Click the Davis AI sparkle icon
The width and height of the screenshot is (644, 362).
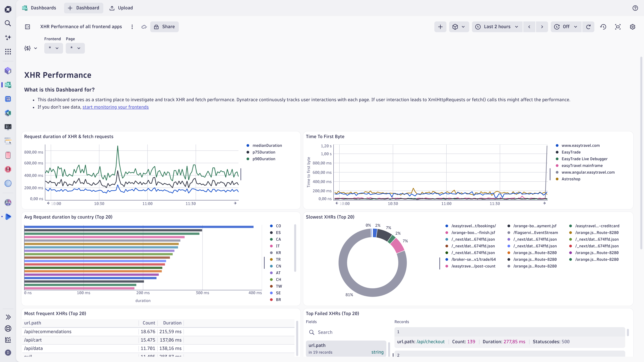(8, 38)
